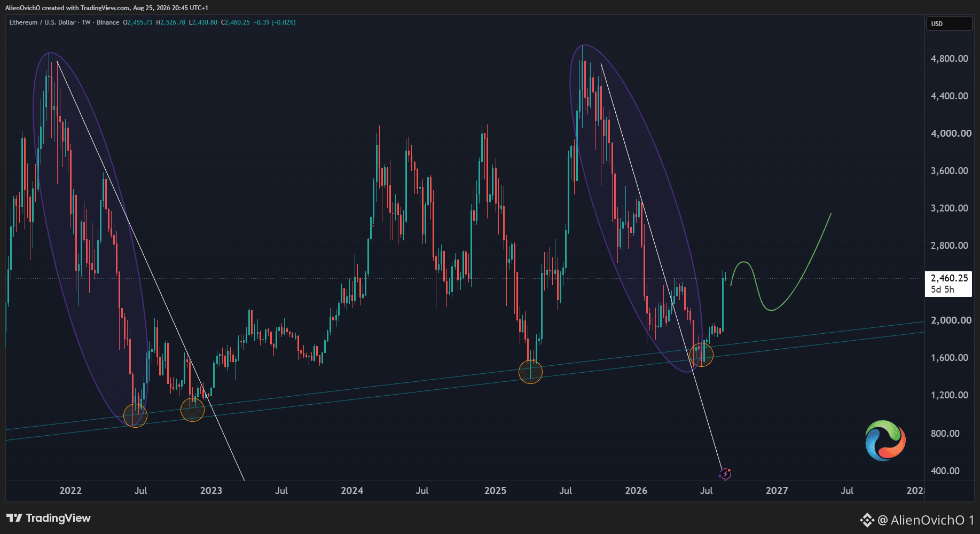Click the Jul label after 2027

coord(847,491)
